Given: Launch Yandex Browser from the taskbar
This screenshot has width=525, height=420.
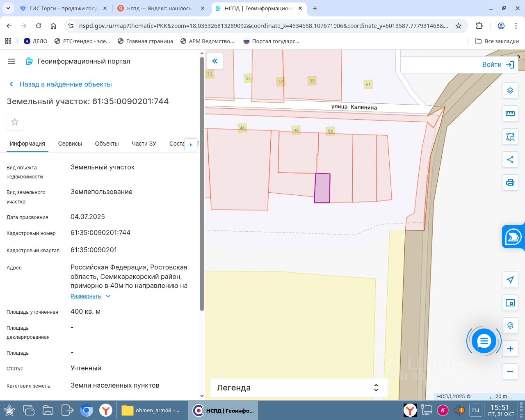Looking at the screenshot, I should 106,410.
